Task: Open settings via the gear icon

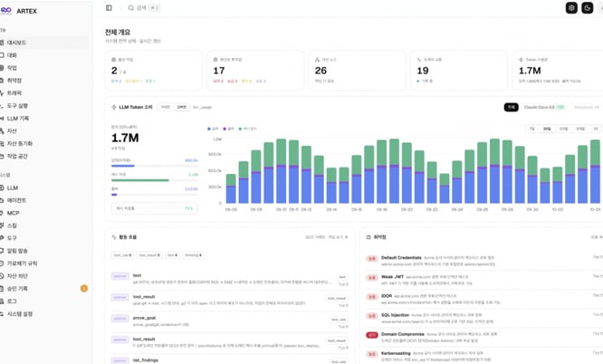Action: click(571, 7)
